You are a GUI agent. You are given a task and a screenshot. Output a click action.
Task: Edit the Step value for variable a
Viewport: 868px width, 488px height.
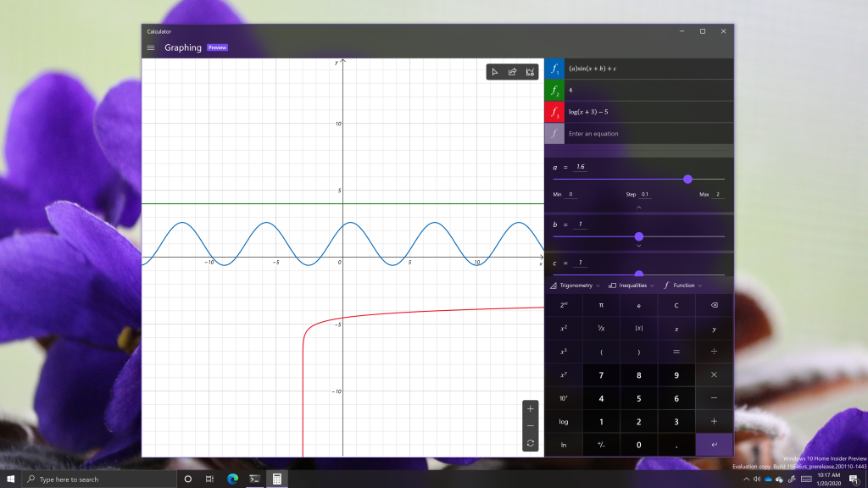coord(645,194)
